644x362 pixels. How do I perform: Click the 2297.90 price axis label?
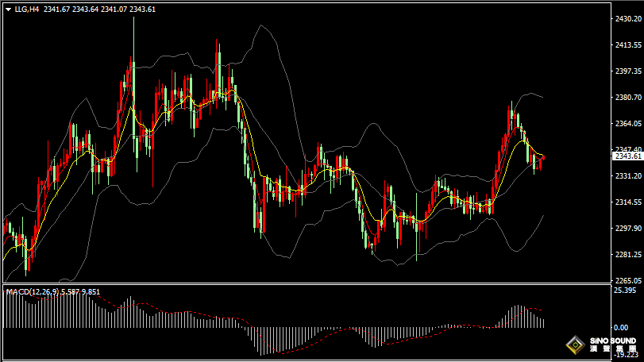[627, 229]
